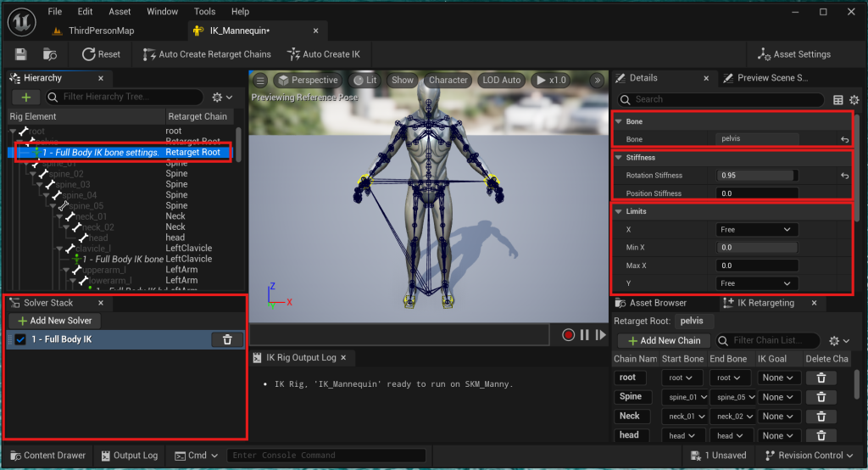The image size is (868, 470).
Task: Close the Solver Stack tab
Action: point(101,303)
